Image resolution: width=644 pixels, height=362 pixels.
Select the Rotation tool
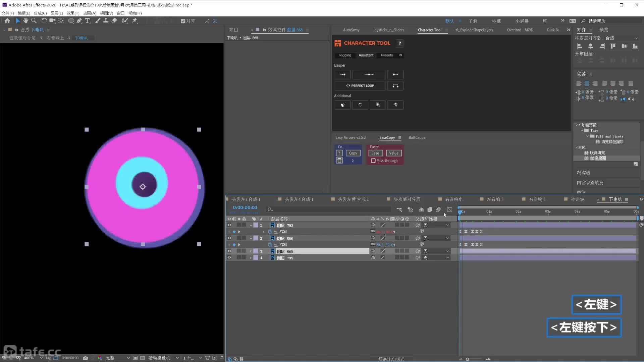tap(44, 21)
